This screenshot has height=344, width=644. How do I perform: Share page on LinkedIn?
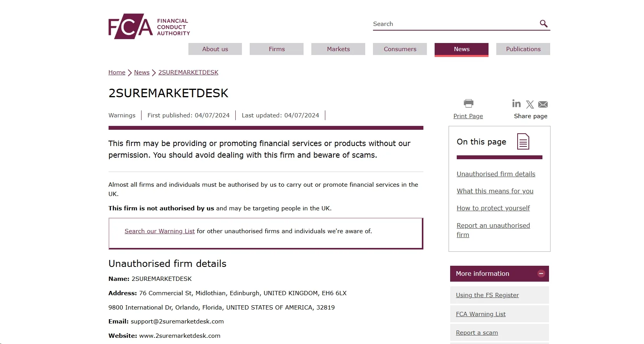coord(516,103)
